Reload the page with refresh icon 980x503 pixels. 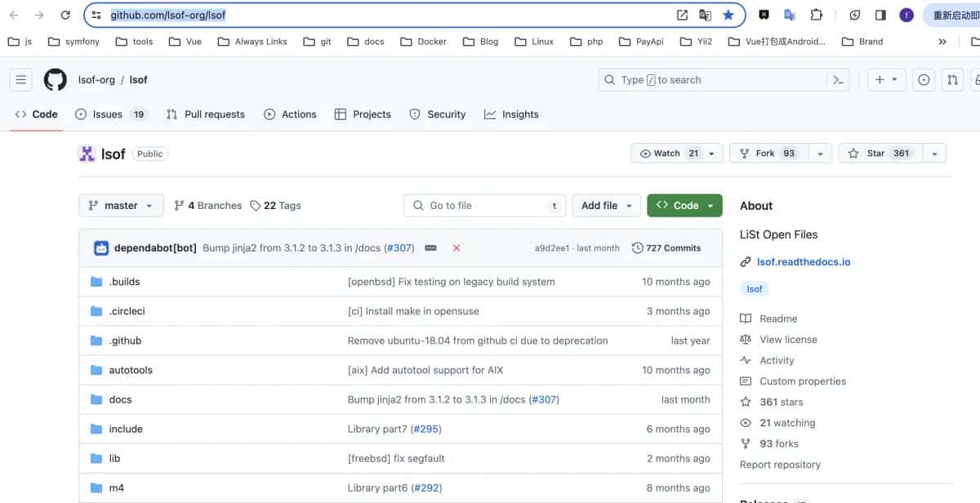(x=65, y=16)
